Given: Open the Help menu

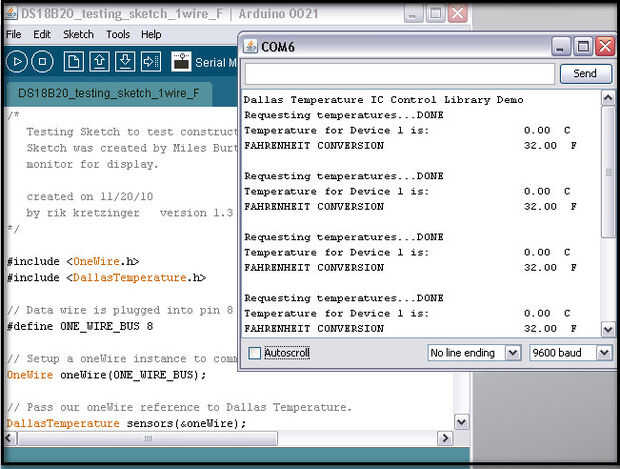Looking at the screenshot, I should 151,34.
